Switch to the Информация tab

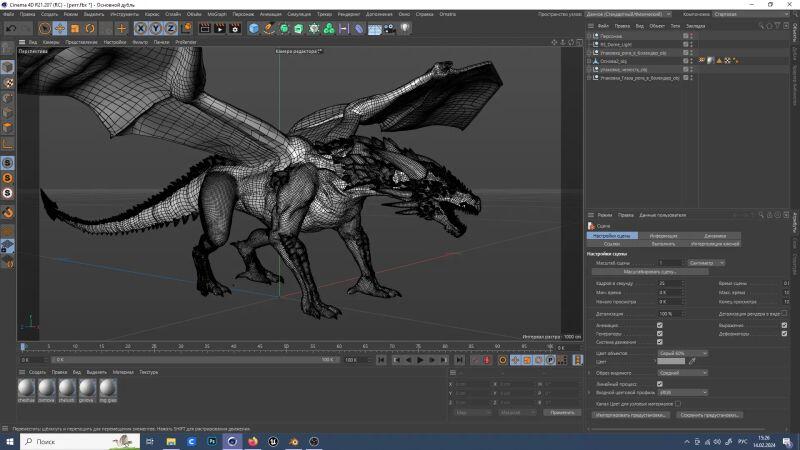point(664,234)
